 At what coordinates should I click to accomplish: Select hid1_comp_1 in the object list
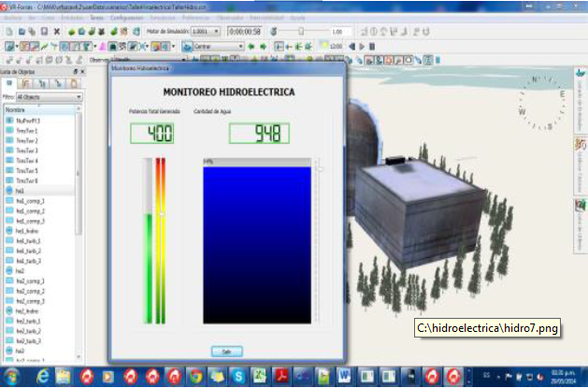coord(31,201)
